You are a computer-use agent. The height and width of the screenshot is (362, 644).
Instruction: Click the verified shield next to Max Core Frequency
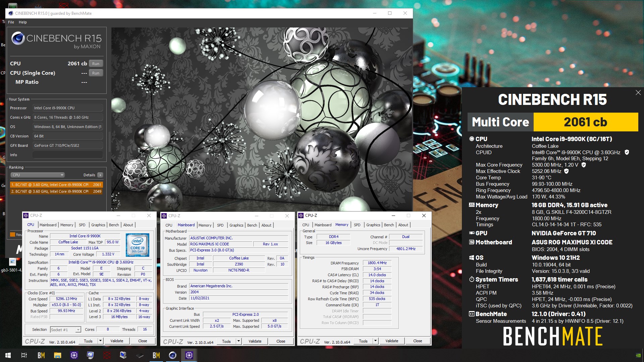(584, 165)
